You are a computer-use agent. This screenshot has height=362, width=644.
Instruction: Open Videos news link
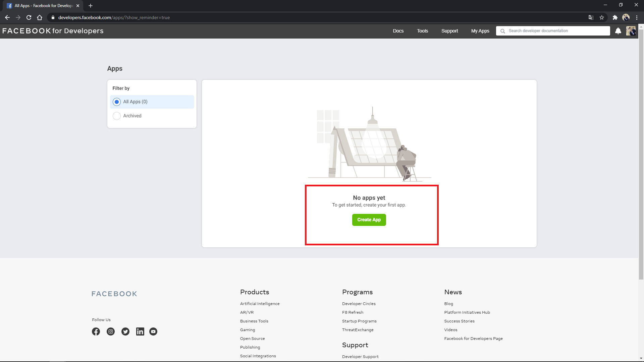451,330
